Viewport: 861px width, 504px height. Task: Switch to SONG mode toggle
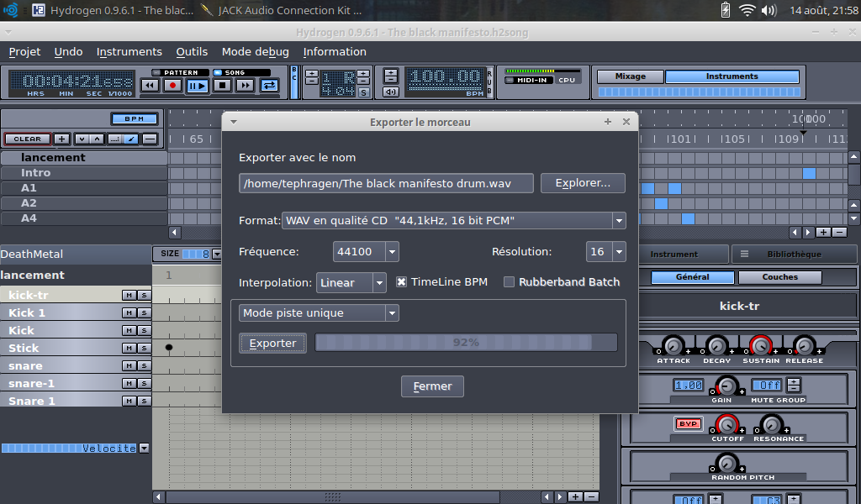241,72
